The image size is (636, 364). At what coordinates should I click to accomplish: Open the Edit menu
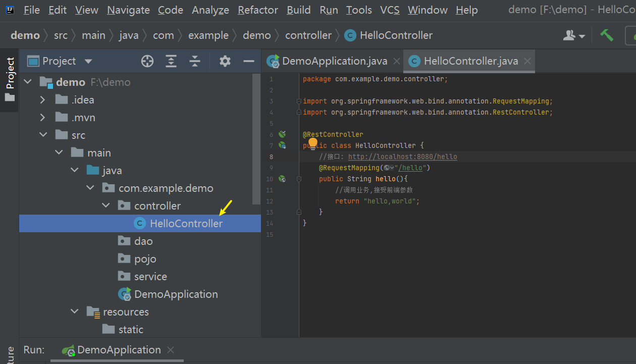[58, 10]
